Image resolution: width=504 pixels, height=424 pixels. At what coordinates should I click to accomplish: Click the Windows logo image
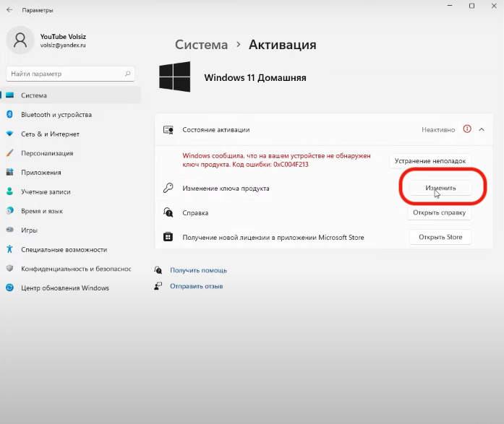coord(174,77)
